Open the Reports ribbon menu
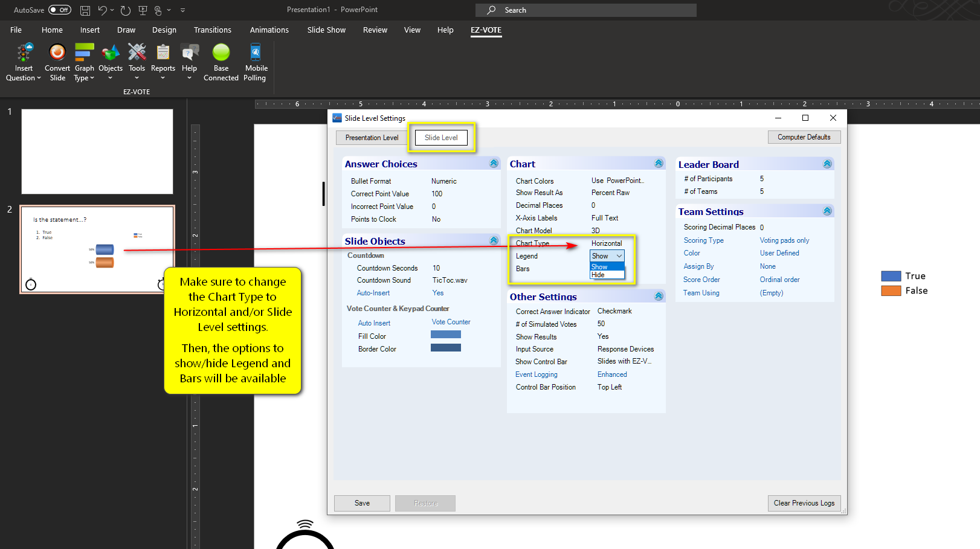 tap(163, 62)
